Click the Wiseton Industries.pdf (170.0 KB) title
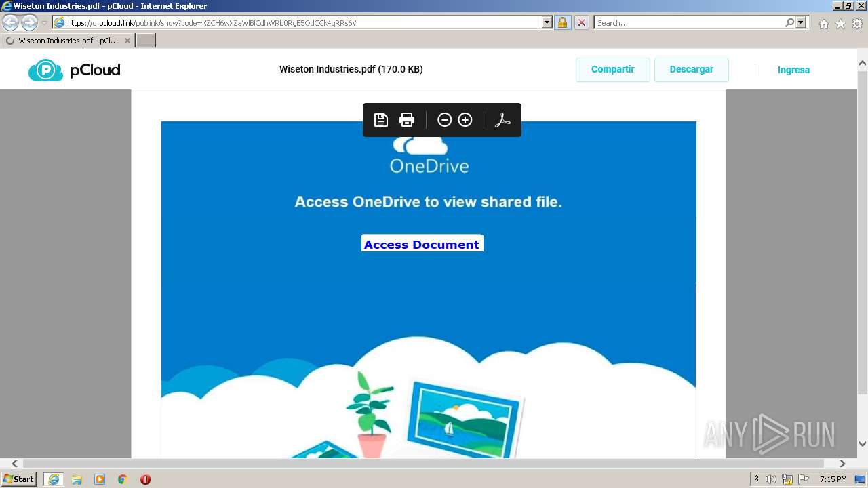The height and width of the screenshot is (488, 868). [351, 70]
